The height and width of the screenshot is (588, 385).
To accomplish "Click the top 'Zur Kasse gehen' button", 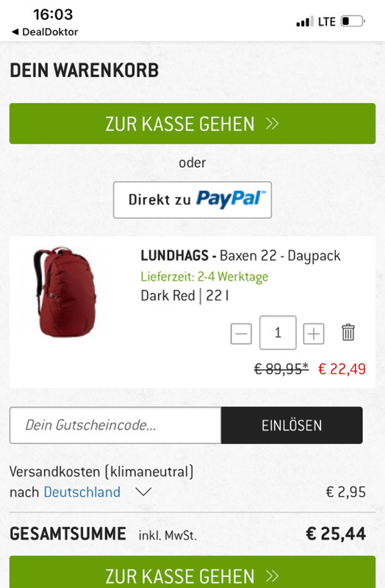I will [x=192, y=123].
